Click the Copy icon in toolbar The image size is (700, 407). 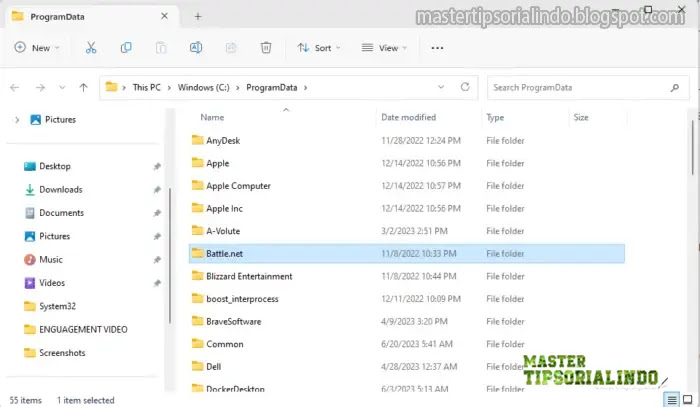pos(126,48)
